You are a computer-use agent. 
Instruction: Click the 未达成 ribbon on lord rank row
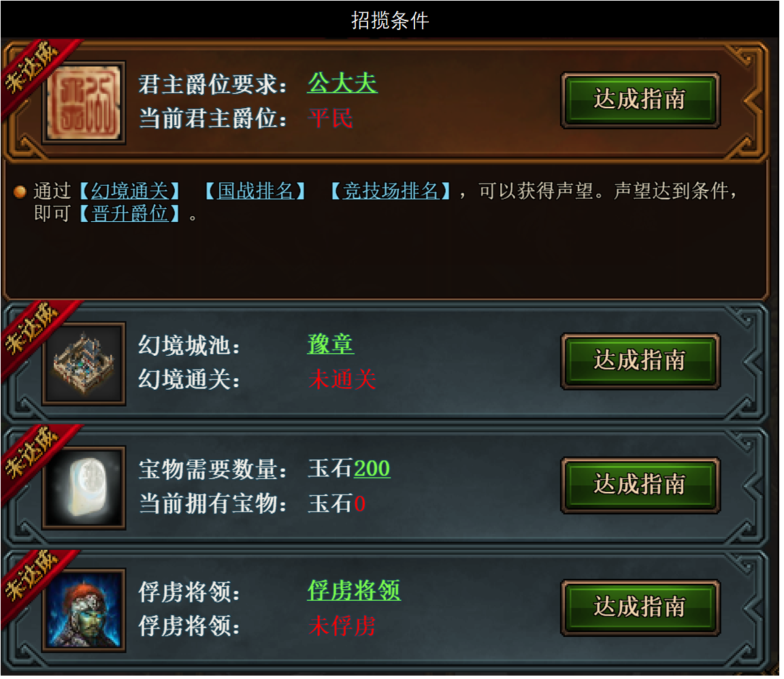33,67
